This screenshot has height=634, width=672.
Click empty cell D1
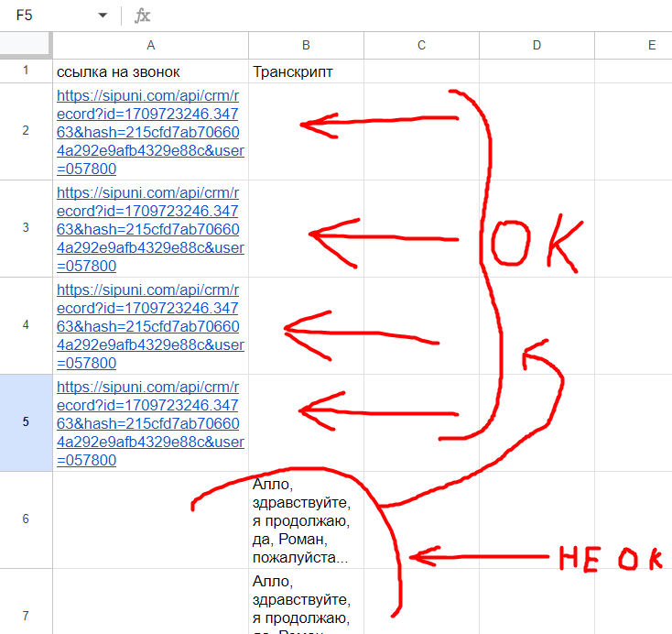tap(537, 71)
